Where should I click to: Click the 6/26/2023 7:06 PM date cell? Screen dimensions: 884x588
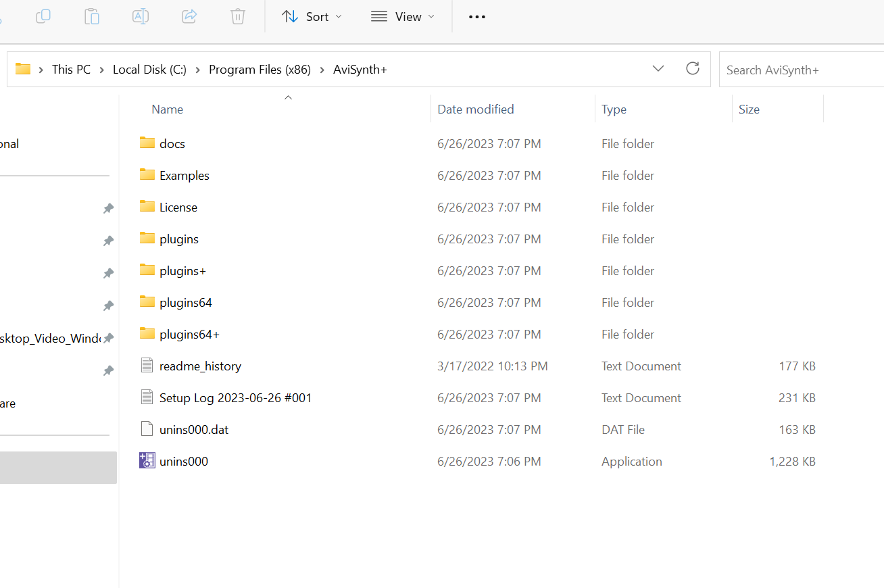[489, 462]
